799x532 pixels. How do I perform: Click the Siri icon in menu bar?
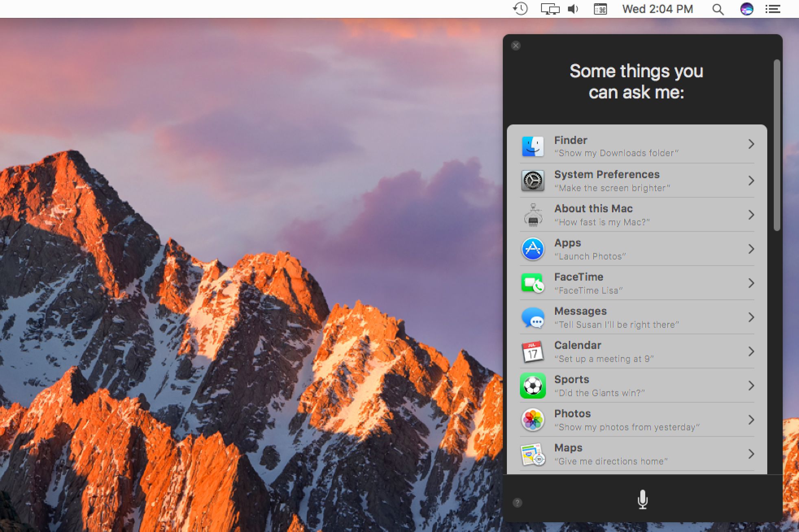point(747,9)
